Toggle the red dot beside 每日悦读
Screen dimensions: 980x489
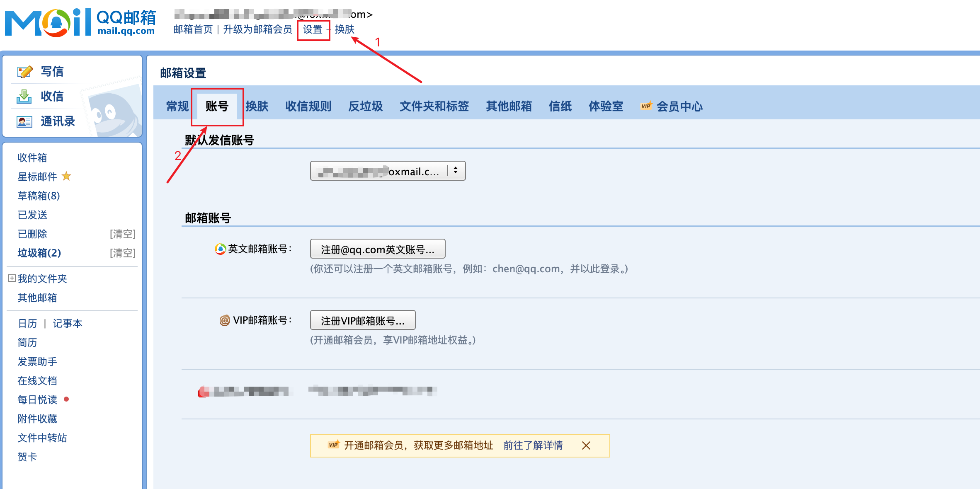pyautogui.click(x=65, y=399)
